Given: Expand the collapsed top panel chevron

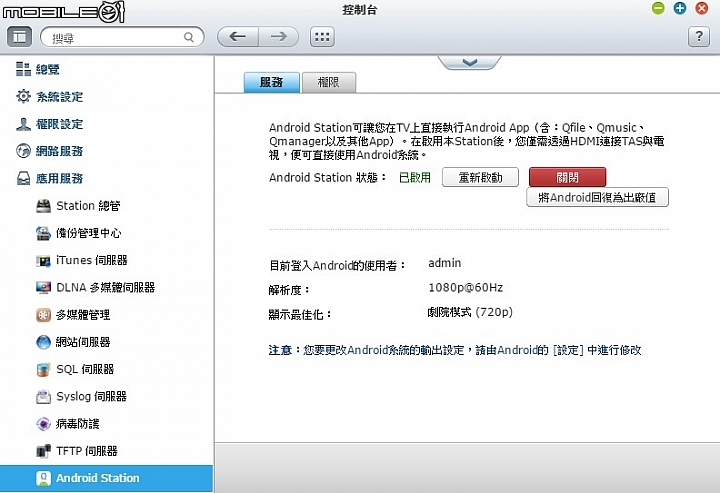Looking at the screenshot, I should (469, 62).
